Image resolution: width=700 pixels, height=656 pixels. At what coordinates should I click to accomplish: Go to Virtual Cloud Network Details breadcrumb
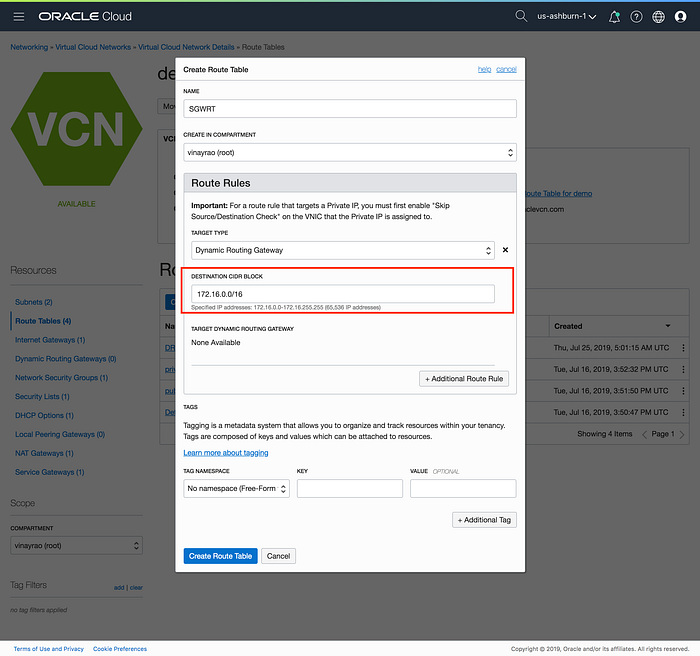[186, 47]
